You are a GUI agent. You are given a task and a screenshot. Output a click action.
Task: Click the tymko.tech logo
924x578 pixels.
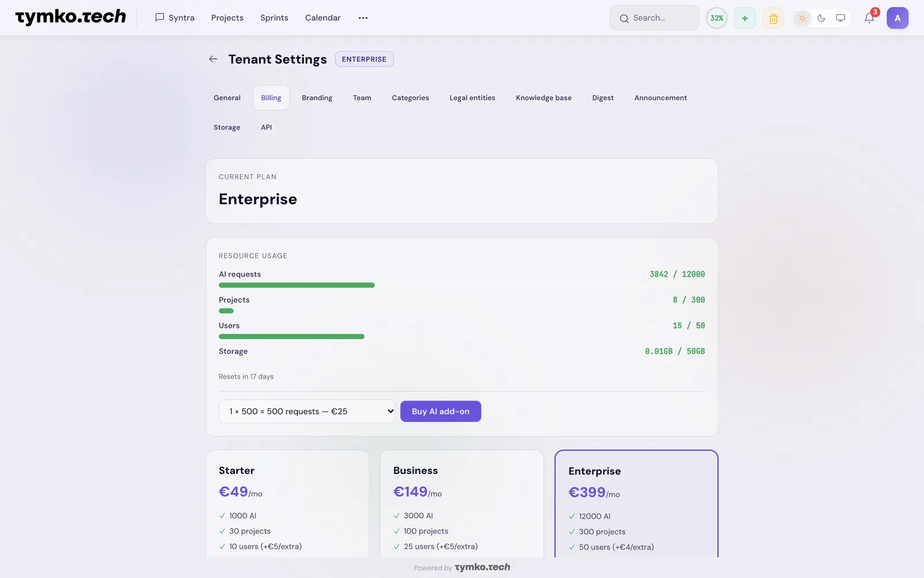pyautogui.click(x=70, y=17)
